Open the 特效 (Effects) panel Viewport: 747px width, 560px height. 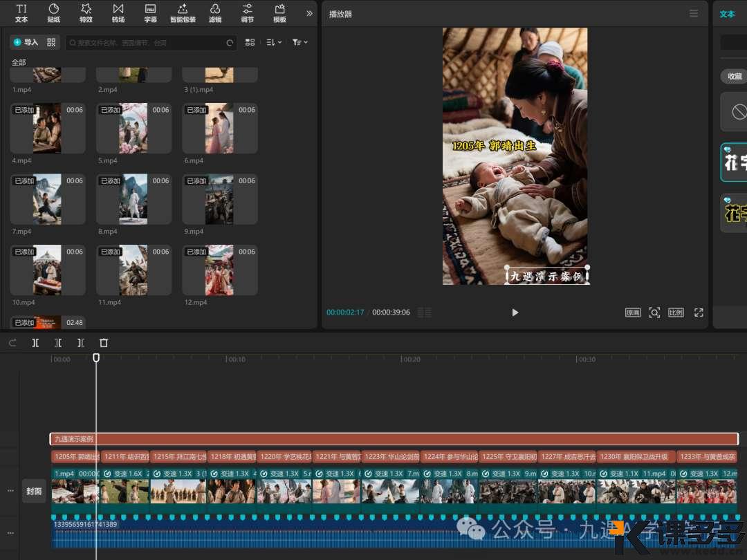click(x=86, y=12)
